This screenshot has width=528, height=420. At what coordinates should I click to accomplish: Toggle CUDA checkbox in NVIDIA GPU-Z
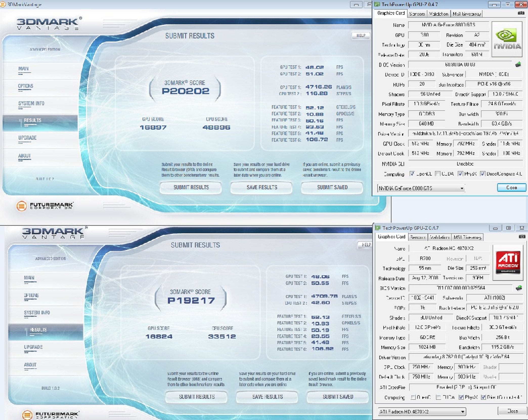437,174
